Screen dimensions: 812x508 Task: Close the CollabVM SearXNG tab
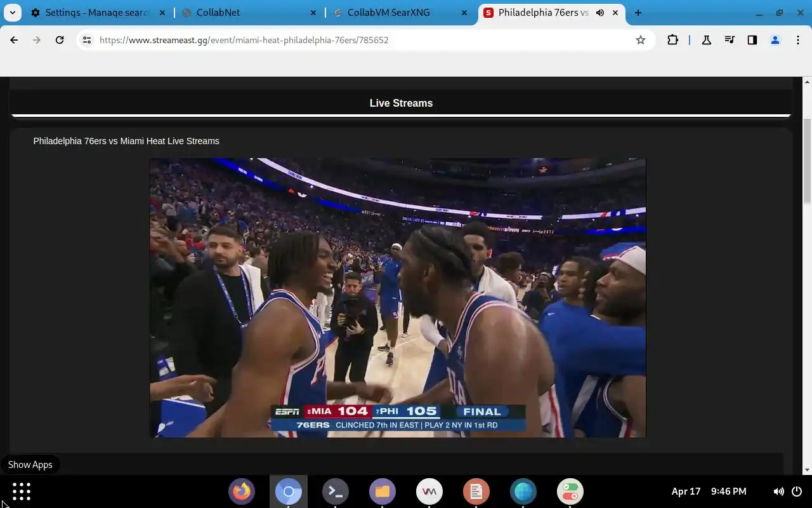coord(464,13)
